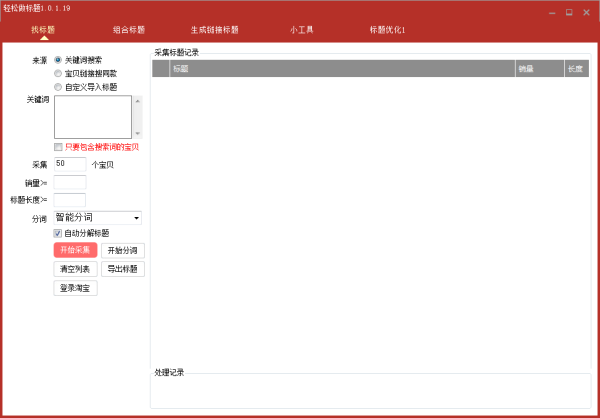Open the 智能分词 dropdown
Screen dimensions: 600x418
[98, 217]
